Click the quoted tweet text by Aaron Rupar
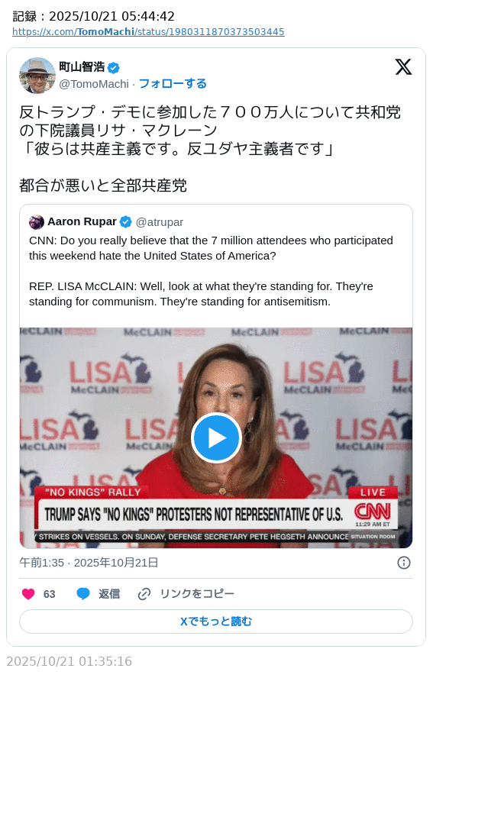Image resolution: width=504 pixels, height=820 pixels. click(212, 271)
